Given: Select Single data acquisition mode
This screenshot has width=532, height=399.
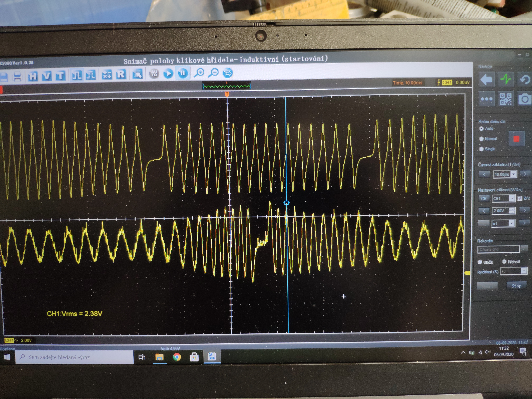Looking at the screenshot, I should [x=481, y=149].
